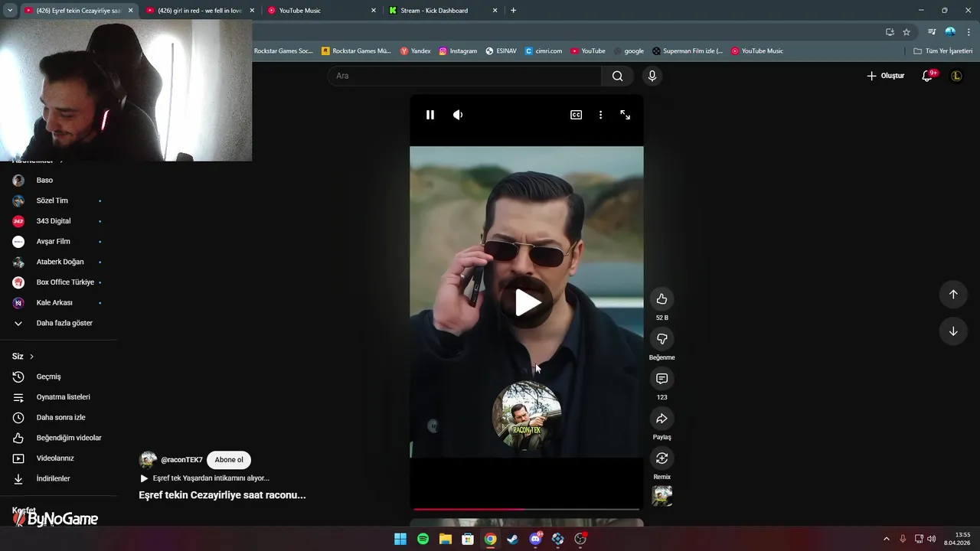Screen dimensions: 980x551
Task: Open the 'Eşref tek Yaşardan intikamını alıyor...' linked video
Action: pos(204,478)
